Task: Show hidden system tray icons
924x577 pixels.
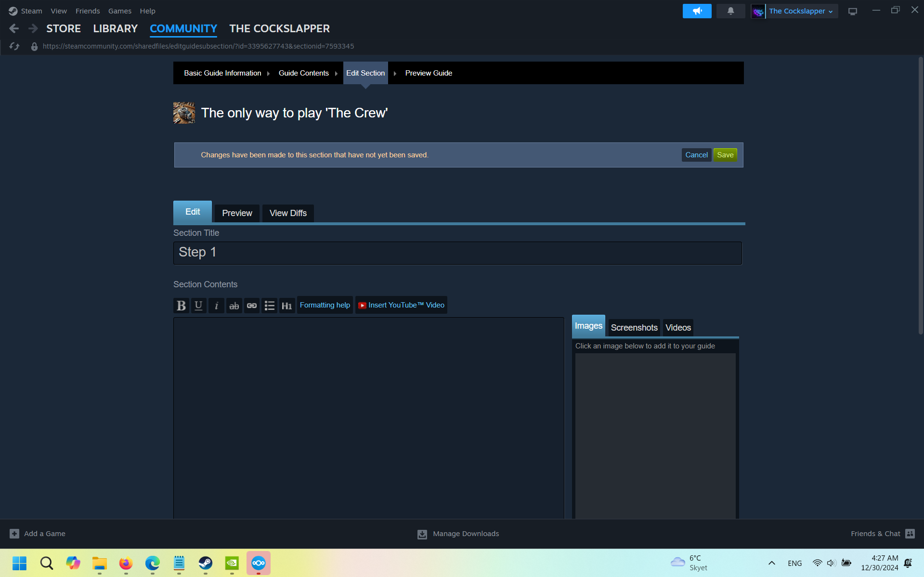Action: tap(771, 563)
